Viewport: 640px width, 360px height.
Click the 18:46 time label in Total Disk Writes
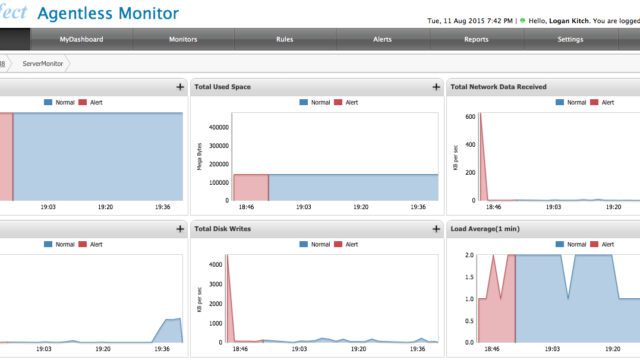point(240,349)
